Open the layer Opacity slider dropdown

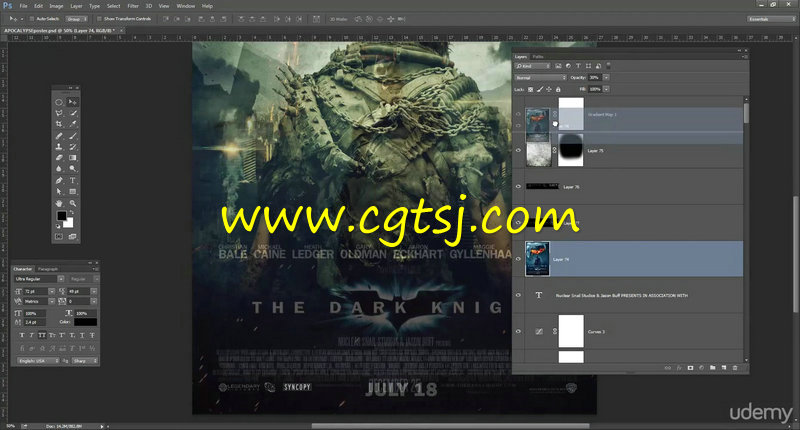point(607,78)
